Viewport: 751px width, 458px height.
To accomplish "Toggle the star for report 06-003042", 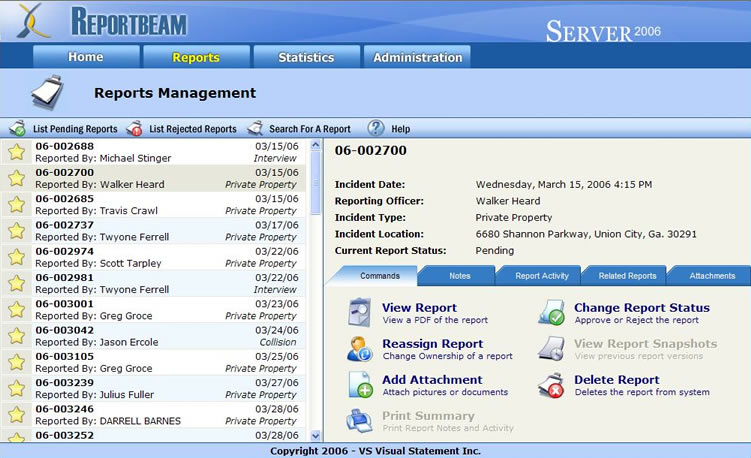I will [x=16, y=336].
